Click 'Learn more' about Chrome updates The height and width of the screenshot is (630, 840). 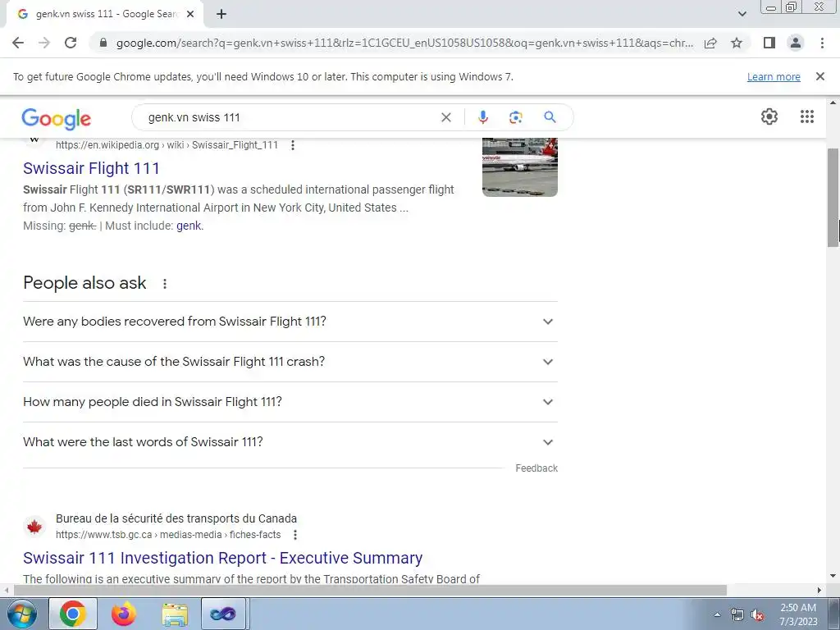pos(774,76)
